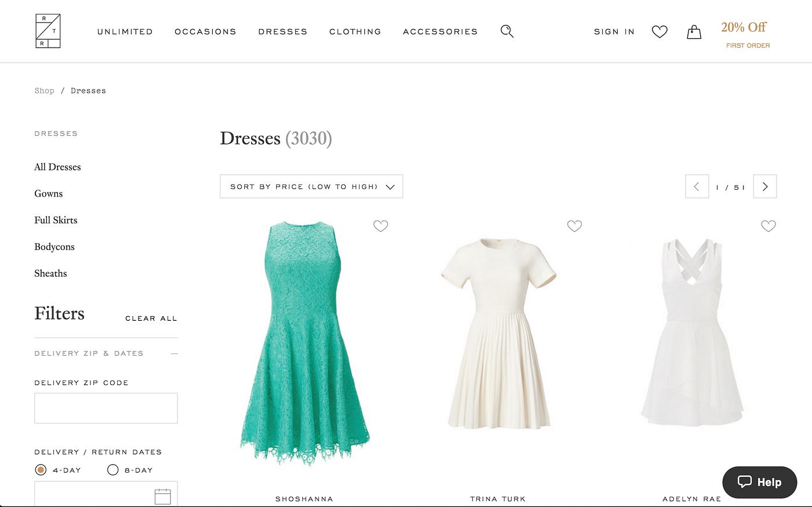Open the Sort By Price dropdown
The width and height of the screenshot is (812, 507).
(x=311, y=186)
